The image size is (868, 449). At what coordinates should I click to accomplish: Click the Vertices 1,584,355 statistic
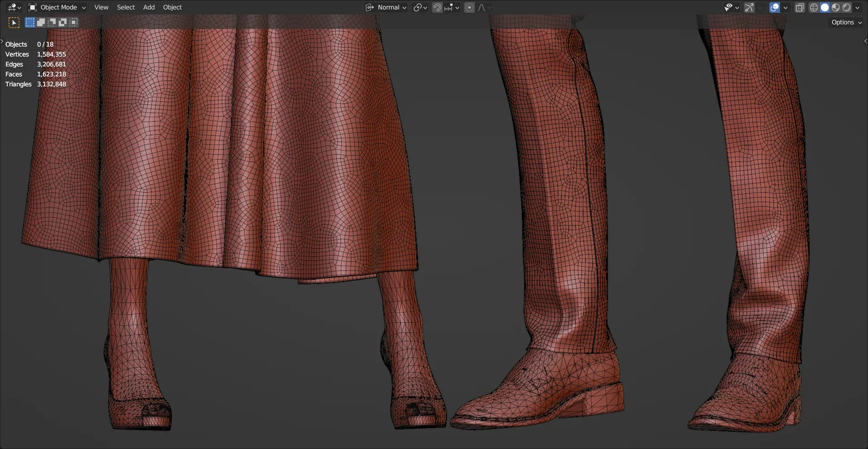36,54
